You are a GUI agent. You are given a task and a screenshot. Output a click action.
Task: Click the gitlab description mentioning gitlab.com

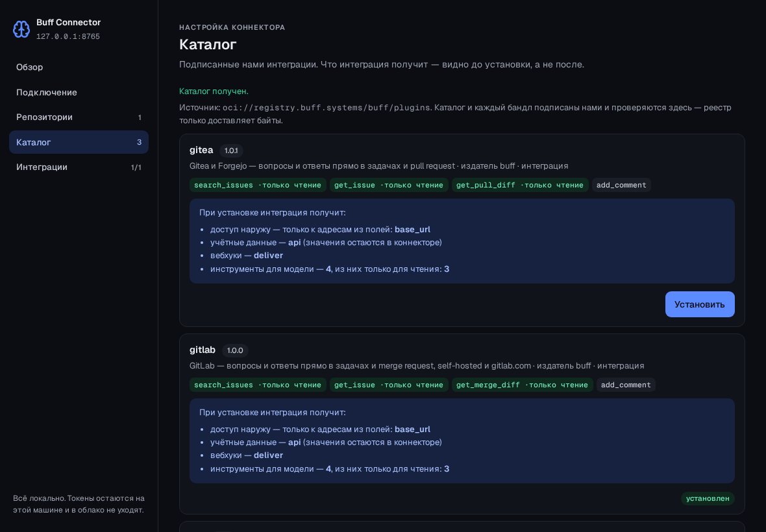coord(417,365)
